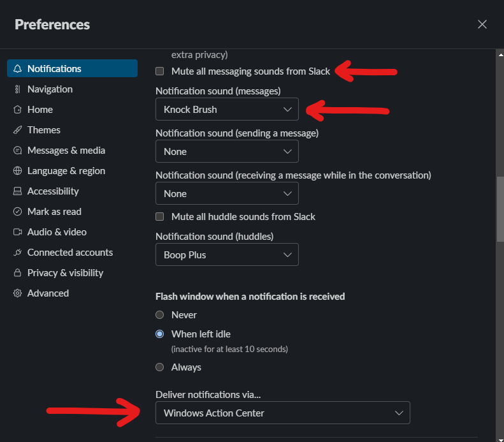The width and height of the screenshot is (504, 442).
Task: Close the Preferences dialog
Action: click(x=482, y=24)
